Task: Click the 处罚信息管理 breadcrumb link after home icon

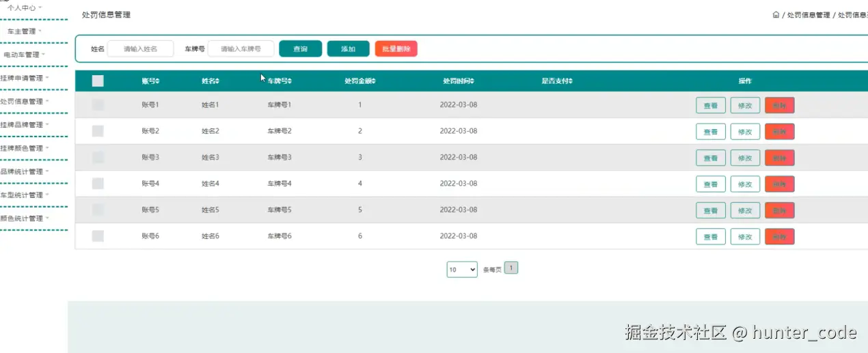Action: [x=808, y=14]
